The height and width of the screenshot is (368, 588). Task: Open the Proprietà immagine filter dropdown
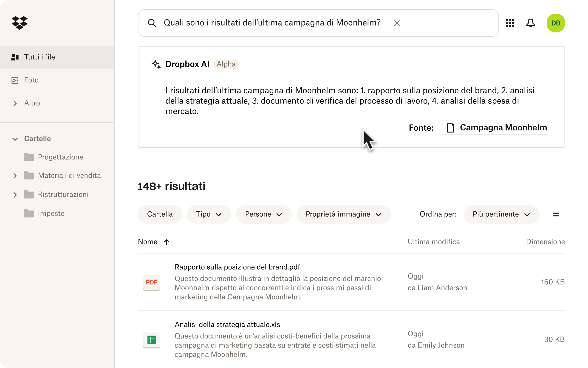point(344,214)
